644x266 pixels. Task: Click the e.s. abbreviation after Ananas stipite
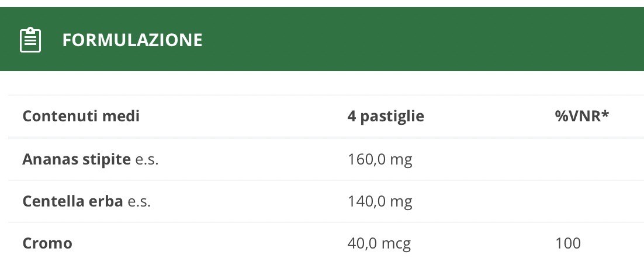tap(147, 160)
